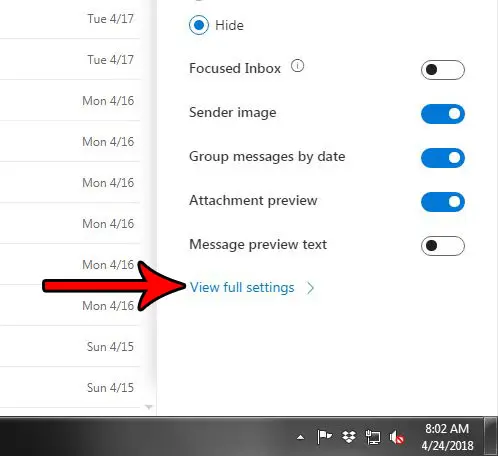Viewport: 498px width, 456px height.
Task: Select the Hide radio button
Action: click(x=199, y=25)
